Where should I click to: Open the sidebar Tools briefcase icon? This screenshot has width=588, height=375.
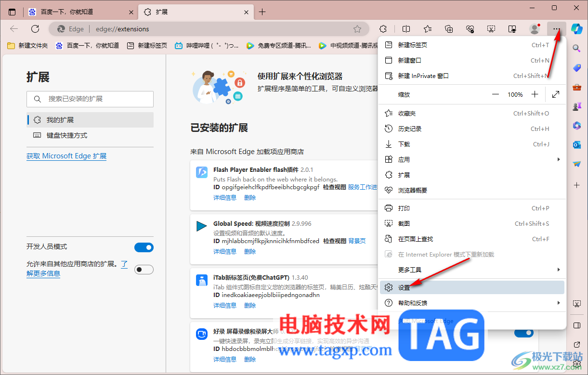(576, 87)
